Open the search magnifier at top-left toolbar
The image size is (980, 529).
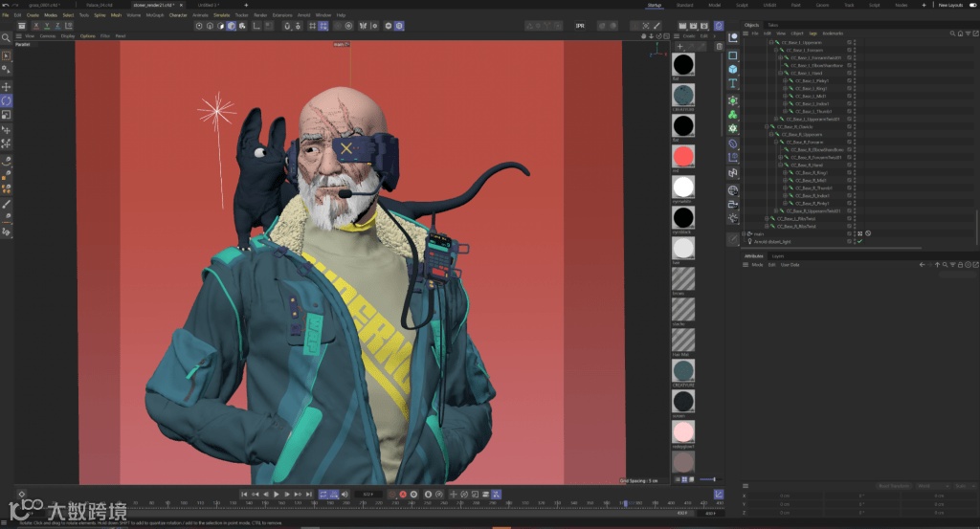[x=7, y=38]
